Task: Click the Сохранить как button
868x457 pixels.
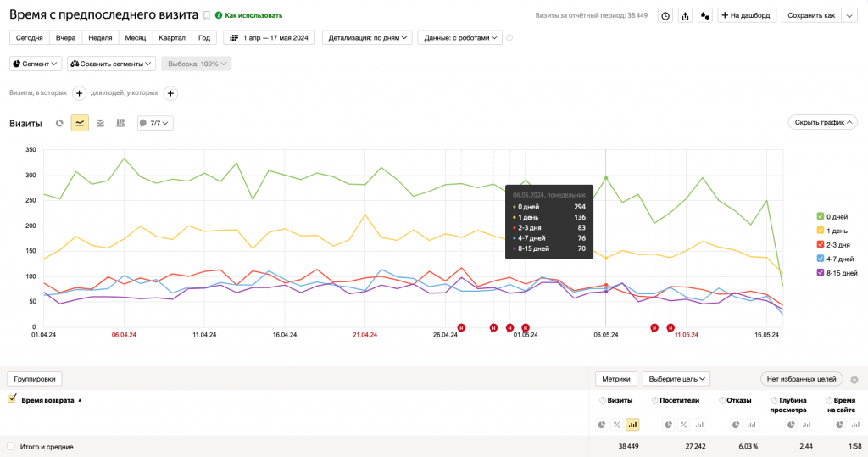Action: [x=811, y=15]
